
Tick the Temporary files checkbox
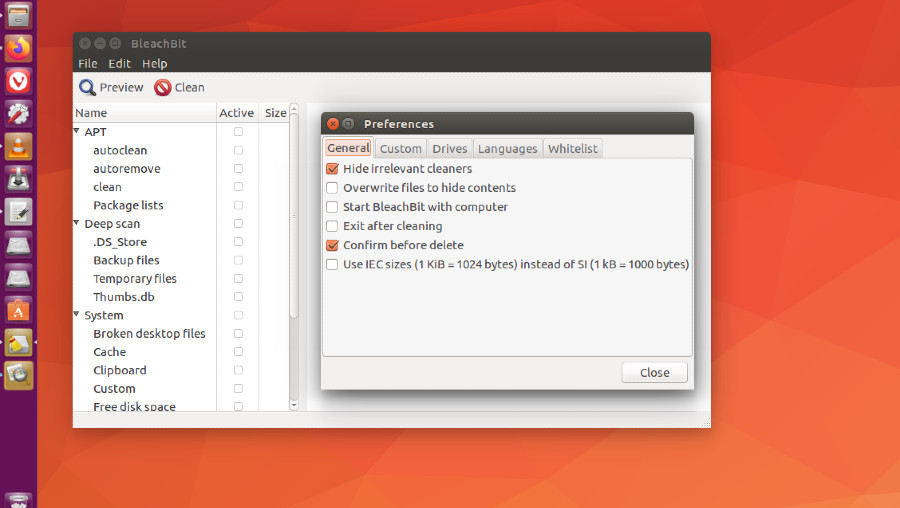pos(238,278)
